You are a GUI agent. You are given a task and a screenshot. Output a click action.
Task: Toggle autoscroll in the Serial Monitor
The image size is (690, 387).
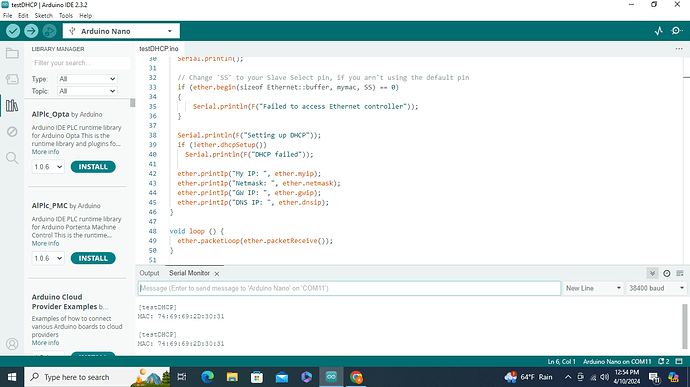point(653,273)
